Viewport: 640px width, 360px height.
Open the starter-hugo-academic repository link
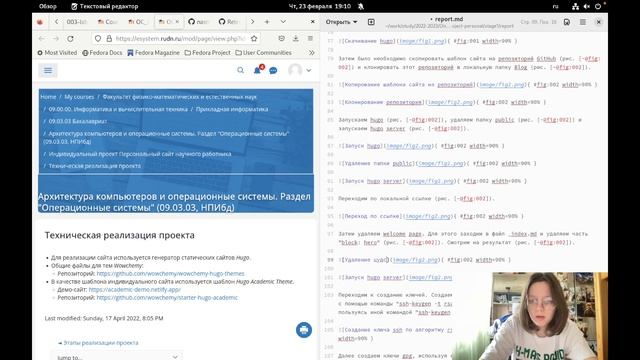click(x=167, y=298)
